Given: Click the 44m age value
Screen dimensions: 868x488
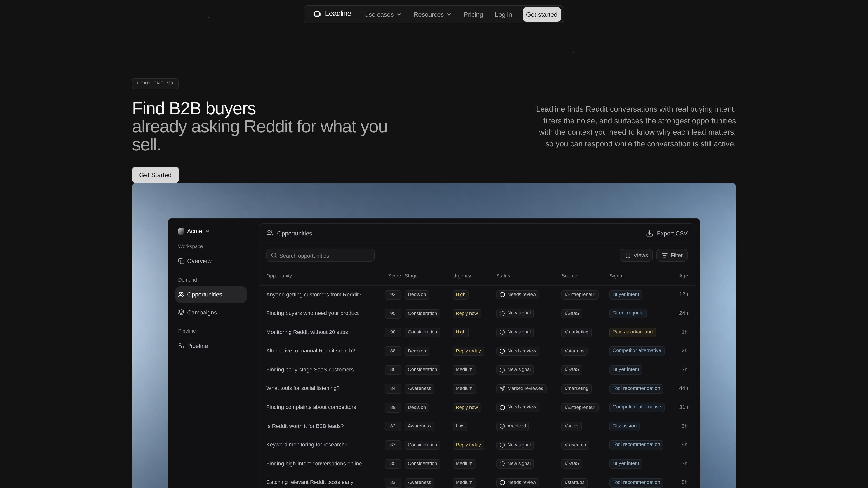Looking at the screenshot, I should (684, 388).
